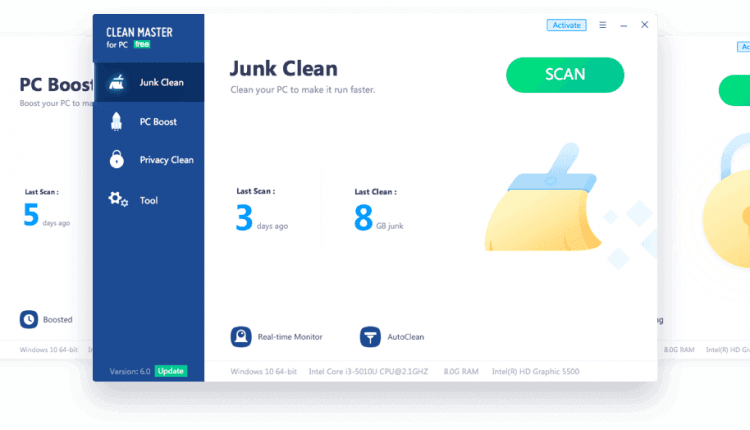Click the large broom illustration
Screen dimensions: 750x430
point(544,198)
